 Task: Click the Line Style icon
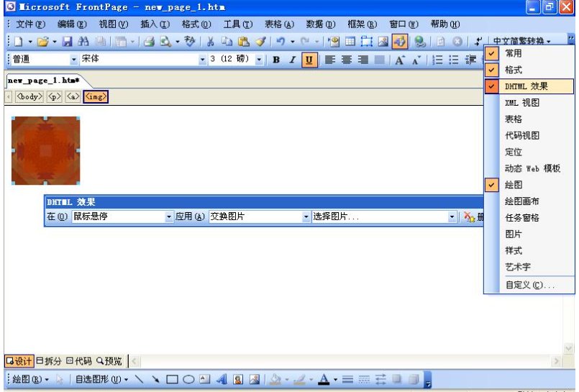click(347, 379)
